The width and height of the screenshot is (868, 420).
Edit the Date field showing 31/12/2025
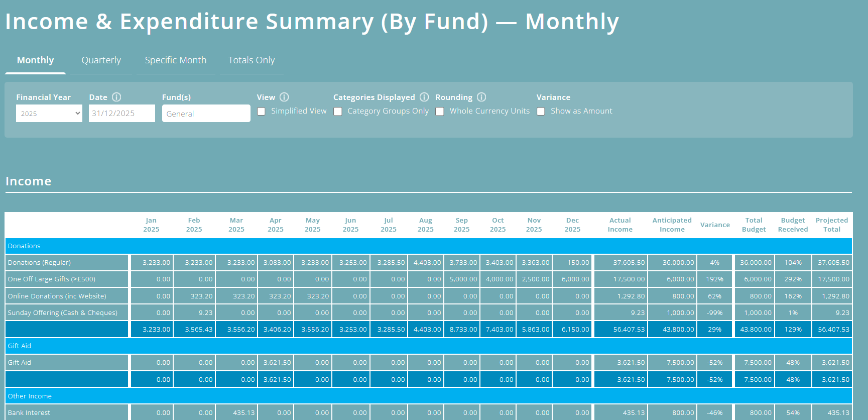point(122,114)
